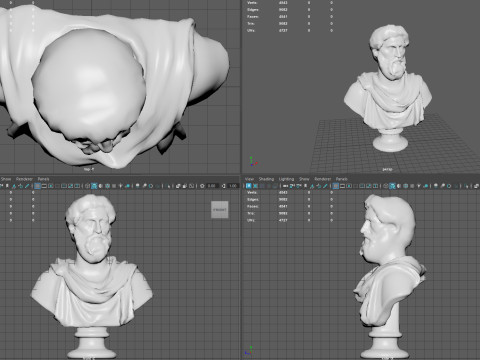Toggle shadows in front view toolbar
Screen dimensions: 480x360
pyautogui.click(x=128, y=186)
